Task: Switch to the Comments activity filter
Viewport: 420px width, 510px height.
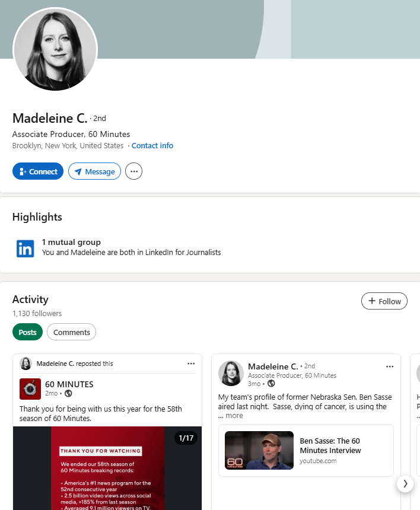Action: (x=72, y=332)
